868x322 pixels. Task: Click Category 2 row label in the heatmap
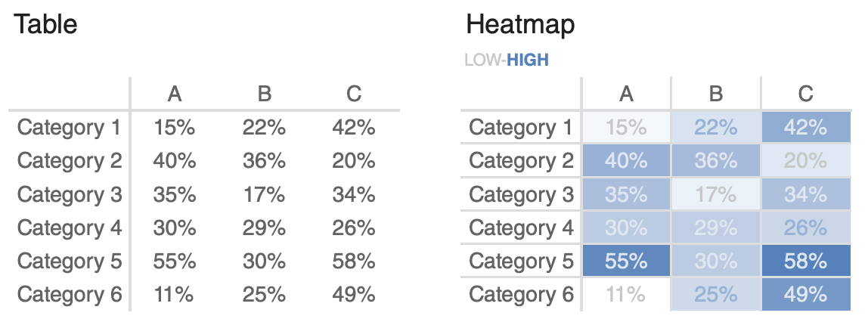point(521,161)
